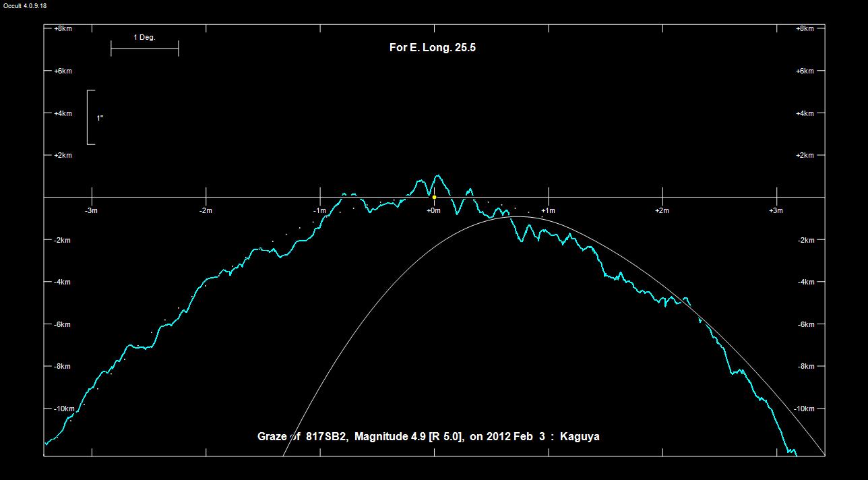Click the -10km label on left axis
Image resolution: width=868 pixels, height=480 pixels.
click(x=64, y=409)
